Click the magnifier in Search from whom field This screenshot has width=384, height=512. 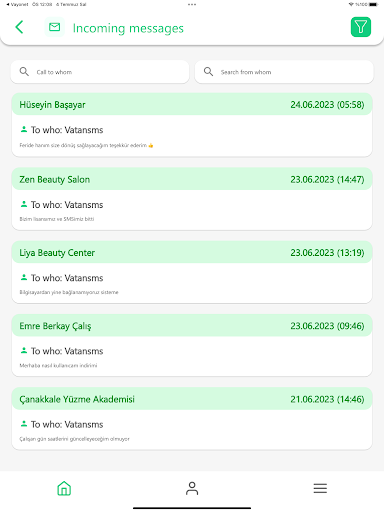pyautogui.click(x=208, y=72)
